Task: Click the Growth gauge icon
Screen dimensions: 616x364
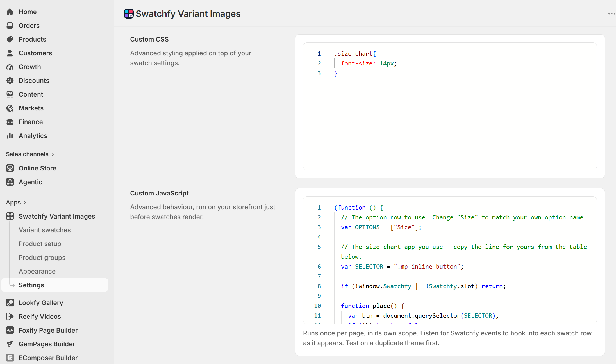Action: coord(10,67)
